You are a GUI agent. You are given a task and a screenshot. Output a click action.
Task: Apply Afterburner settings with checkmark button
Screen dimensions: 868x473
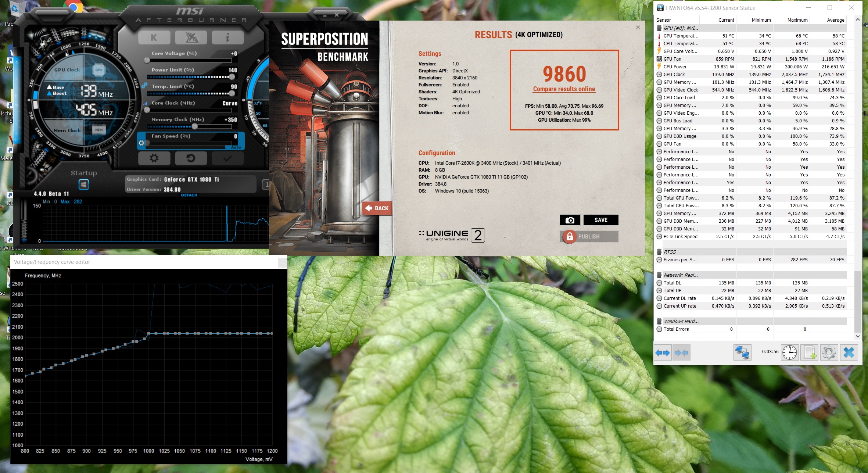pos(227,158)
